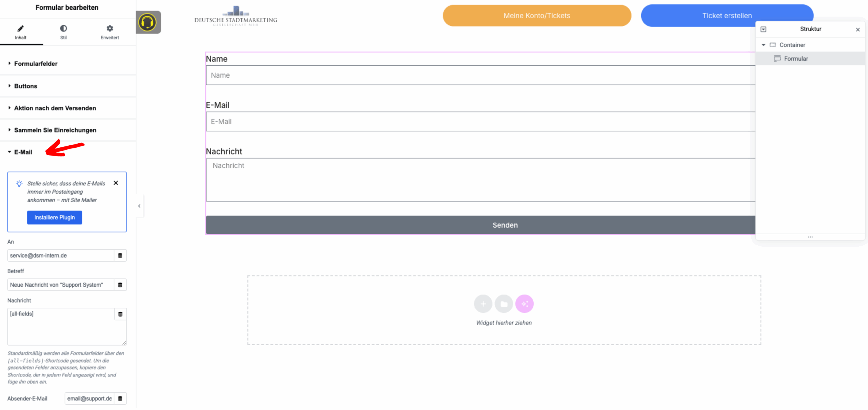Click the Installiere Plugin button
This screenshot has height=410, width=868.
(54, 217)
